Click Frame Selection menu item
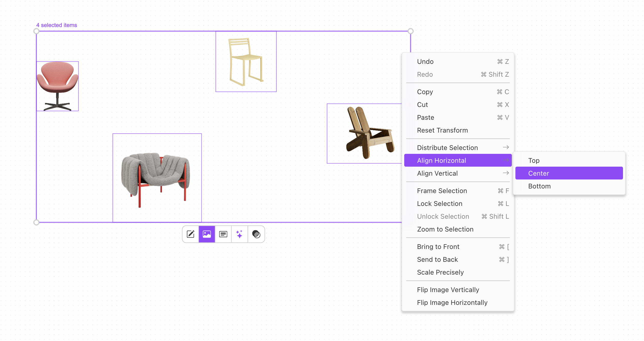This screenshot has height=341, width=644. tap(458, 191)
